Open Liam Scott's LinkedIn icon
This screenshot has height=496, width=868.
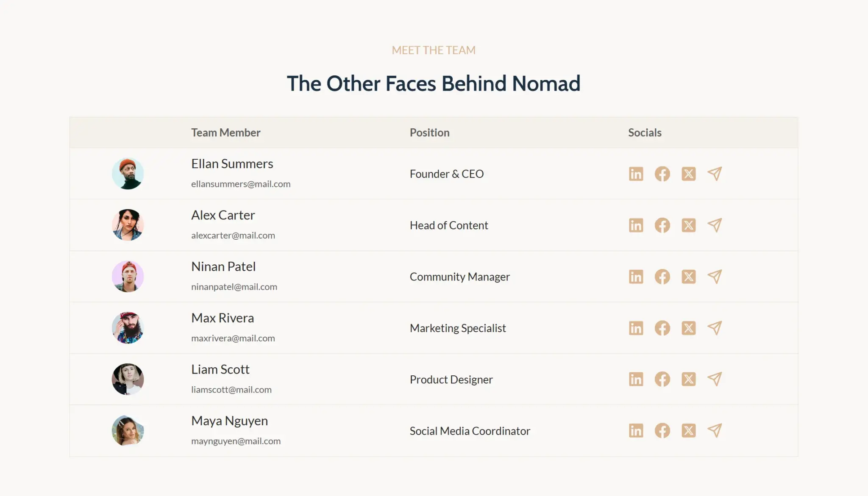click(636, 379)
